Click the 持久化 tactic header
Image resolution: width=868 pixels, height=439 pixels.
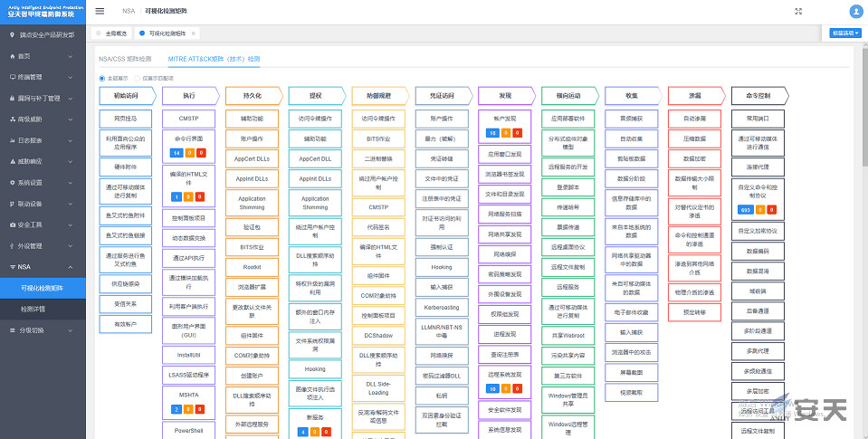253,96
